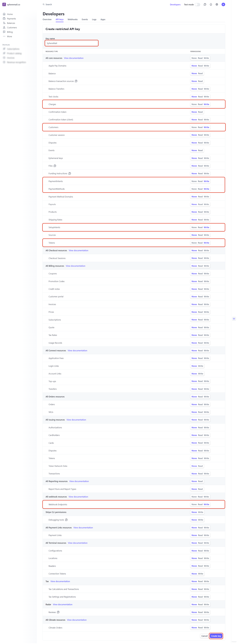Image resolution: width=237 pixels, height=644 pixels.
Task: Set Apple Pay Domains permission to Write
Action: click(206, 66)
